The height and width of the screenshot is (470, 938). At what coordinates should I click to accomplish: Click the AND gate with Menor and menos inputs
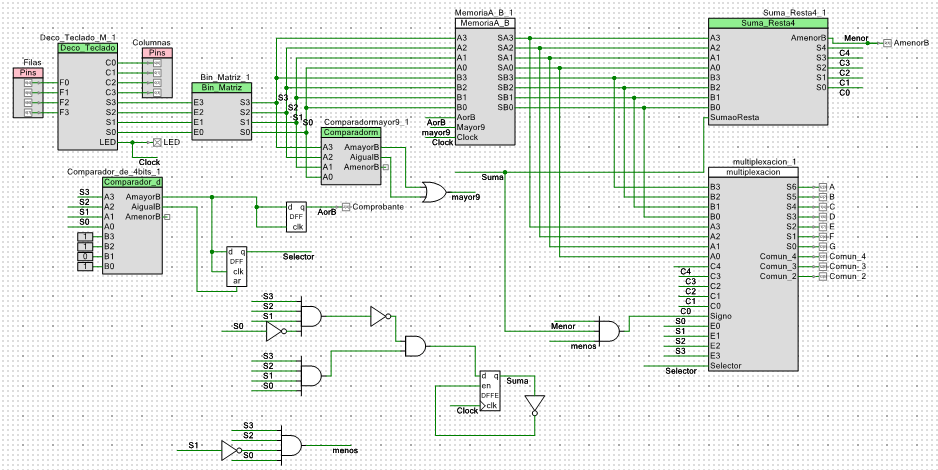[x=608, y=331]
